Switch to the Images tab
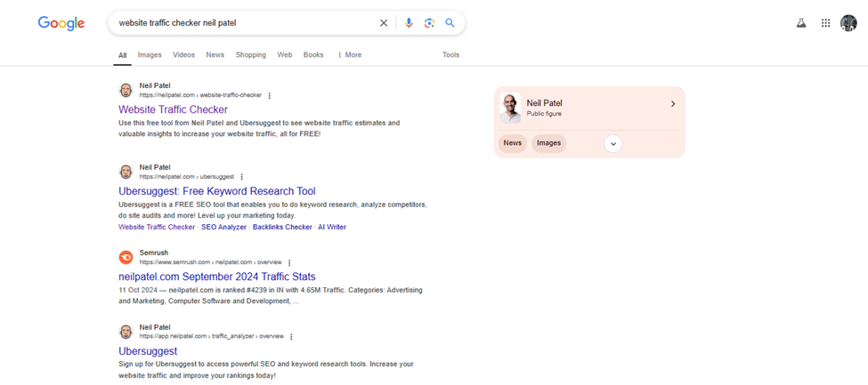868x385 pixels. (x=150, y=55)
